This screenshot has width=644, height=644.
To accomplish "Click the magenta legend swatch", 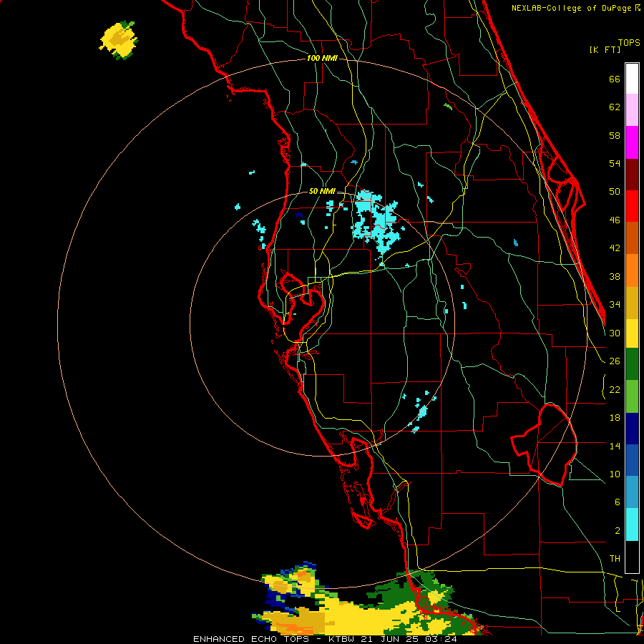I will tap(632, 142).
